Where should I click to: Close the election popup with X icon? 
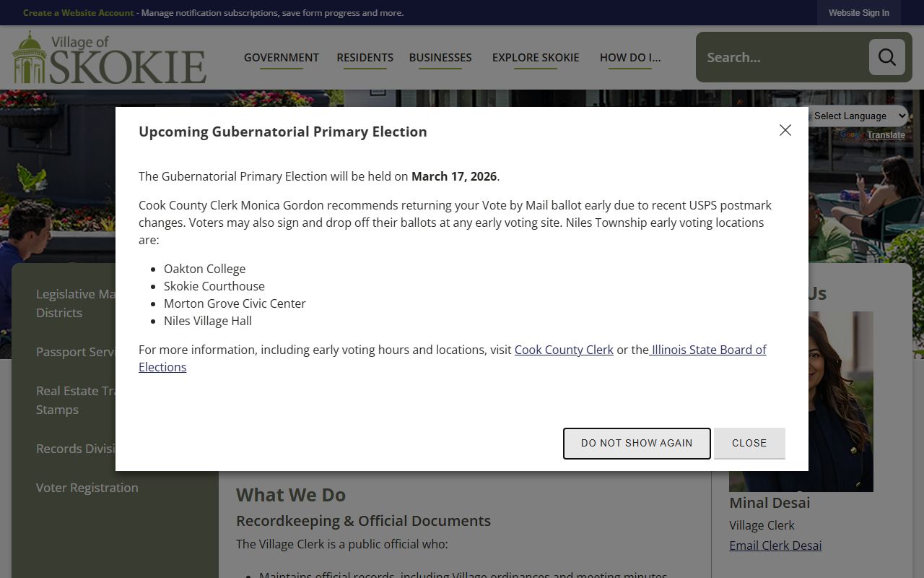(x=785, y=130)
